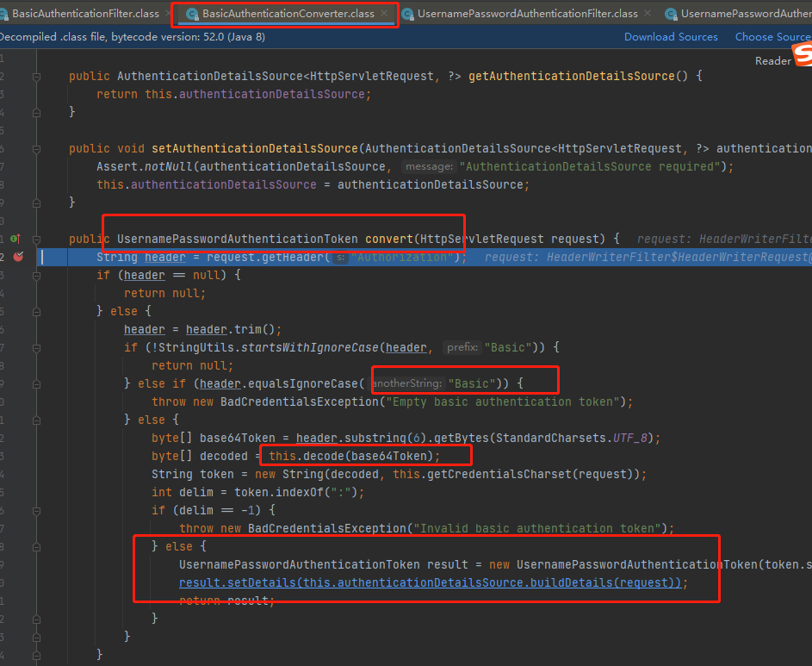Click the getAuthenticationDetailsSource method name
Viewport: 812px width, 666px height.
(x=571, y=76)
